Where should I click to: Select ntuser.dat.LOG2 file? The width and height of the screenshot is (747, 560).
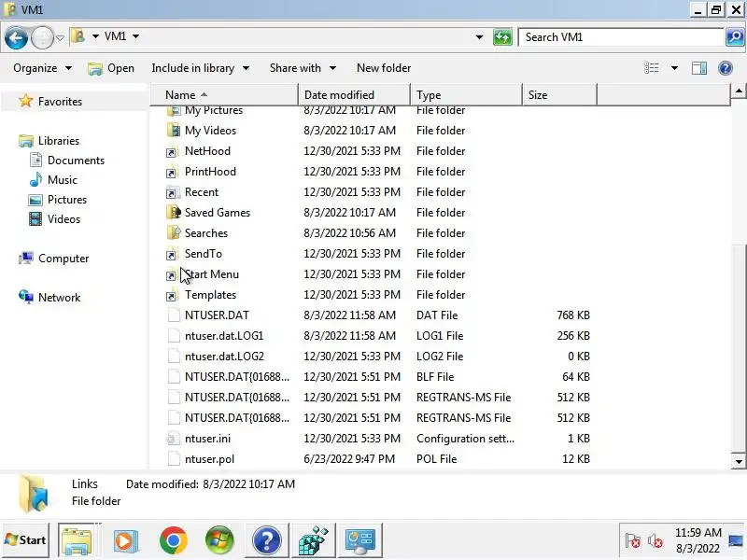tap(224, 357)
